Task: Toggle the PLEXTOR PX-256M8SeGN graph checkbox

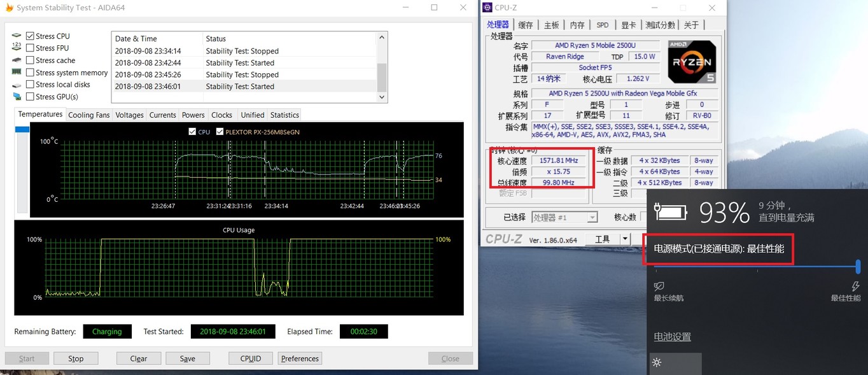Action: (x=220, y=132)
